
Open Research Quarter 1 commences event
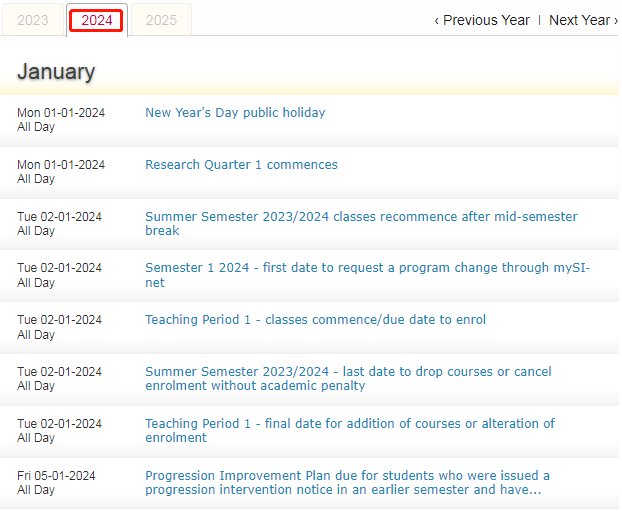point(241,165)
